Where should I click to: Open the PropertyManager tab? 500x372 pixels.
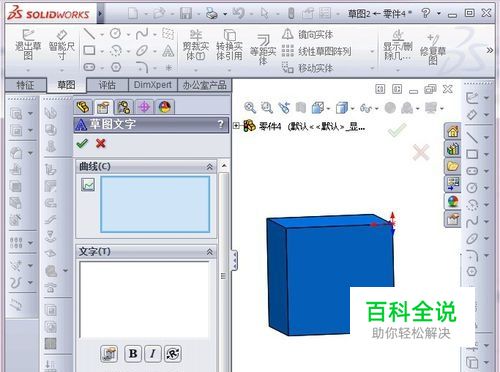[x=103, y=107]
